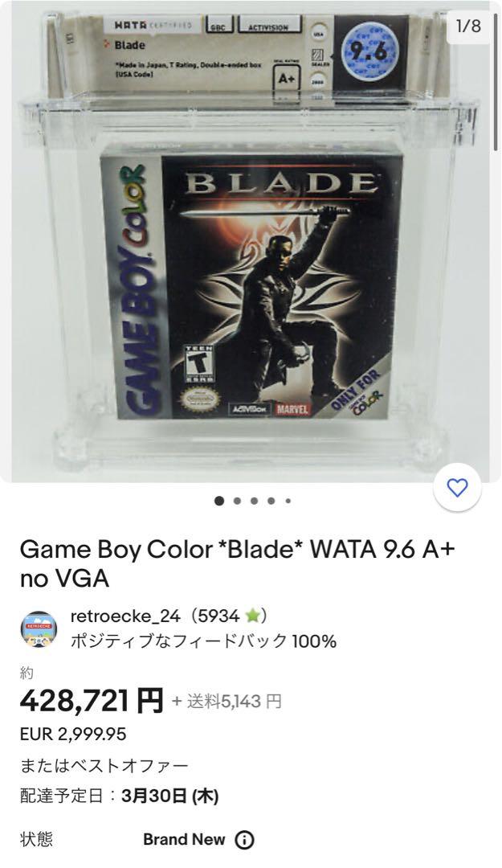
Task: Jump to second image carousel dot
Action: click(237, 501)
